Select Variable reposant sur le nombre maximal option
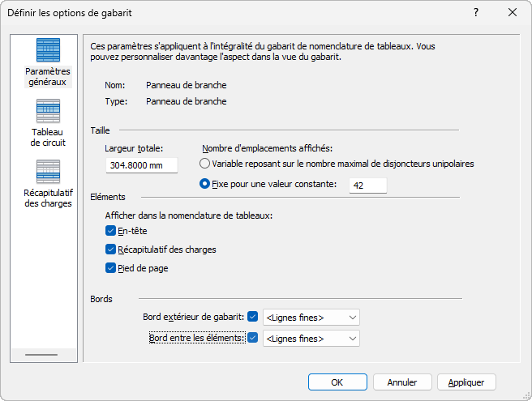The width and height of the screenshot is (532, 401). click(x=205, y=163)
